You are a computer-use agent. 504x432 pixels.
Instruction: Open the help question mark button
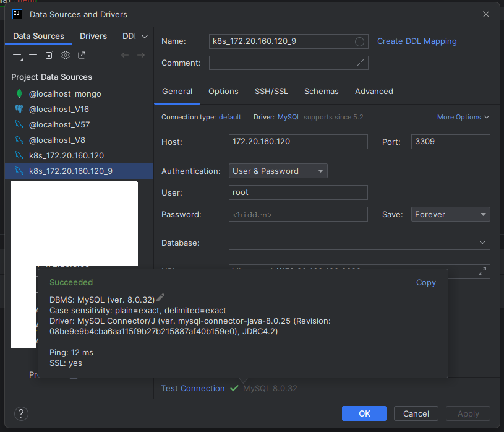21,413
